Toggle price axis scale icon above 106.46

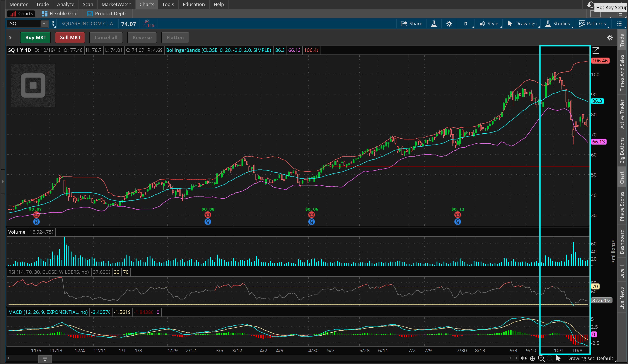pyautogui.click(x=596, y=50)
